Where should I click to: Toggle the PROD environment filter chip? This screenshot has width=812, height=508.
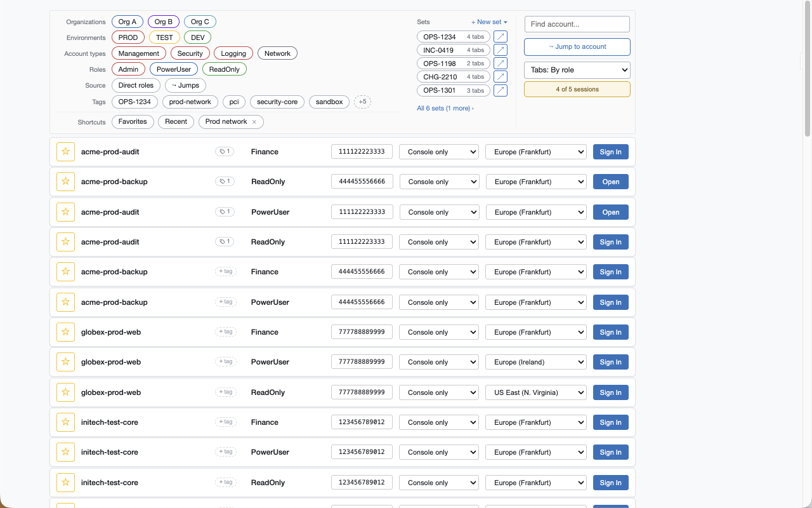pyautogui.click(x=128, y=37)
